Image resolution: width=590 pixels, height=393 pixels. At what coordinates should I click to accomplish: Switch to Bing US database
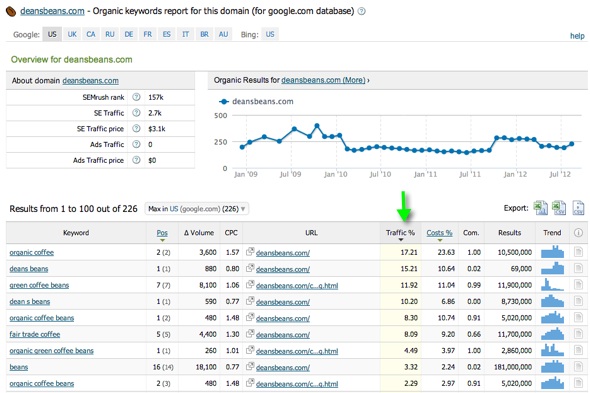click(x=270, y=34)
